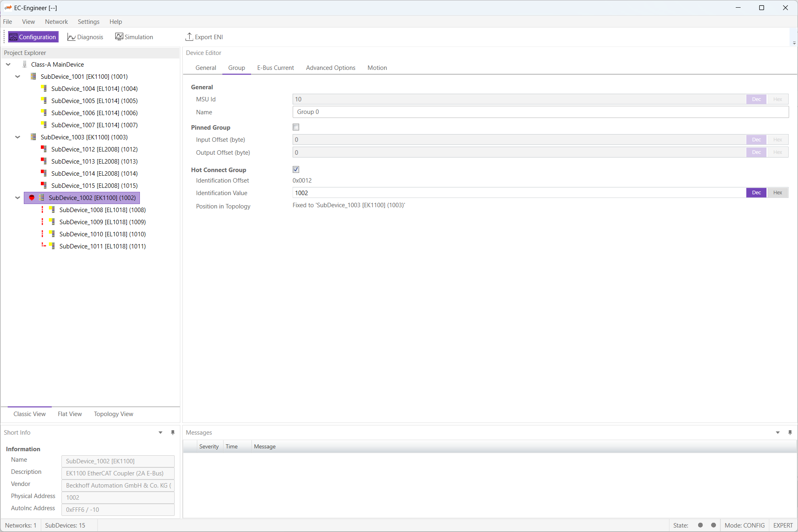The image size is (798, 532).
Task: Switch to Simulation mode icon
Action: tap(119, 37)
